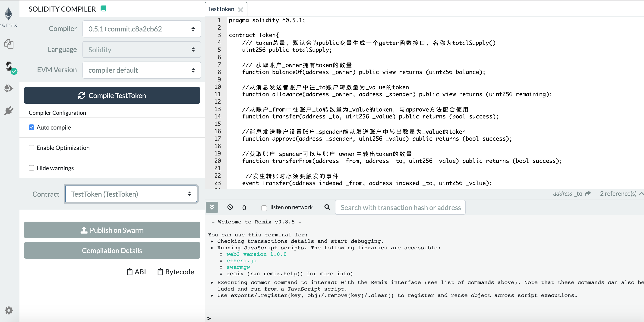Open the Compiler version dropdown
Screen dimensions: 644x322
142,29
